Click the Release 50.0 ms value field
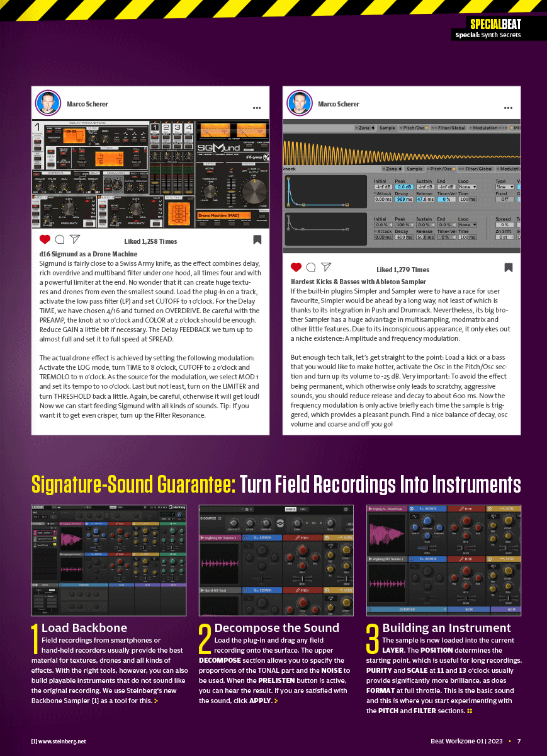This screenshot has height=756, width=547. tap(426, 237)
